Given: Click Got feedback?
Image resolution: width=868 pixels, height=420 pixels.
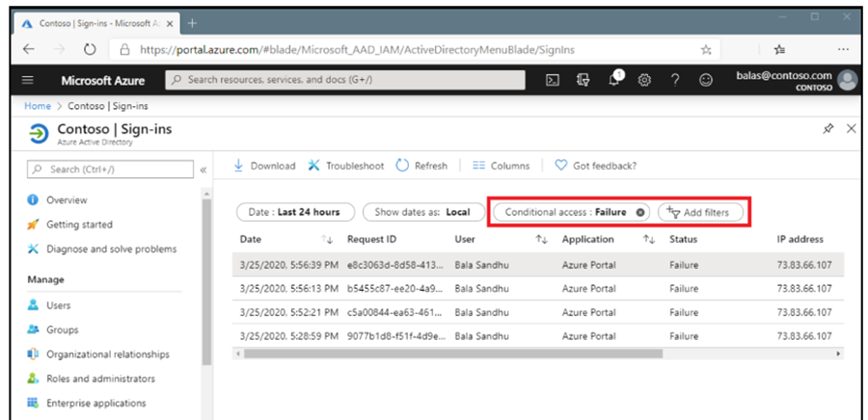Looking at the screenshot, I should click(596, 166).
